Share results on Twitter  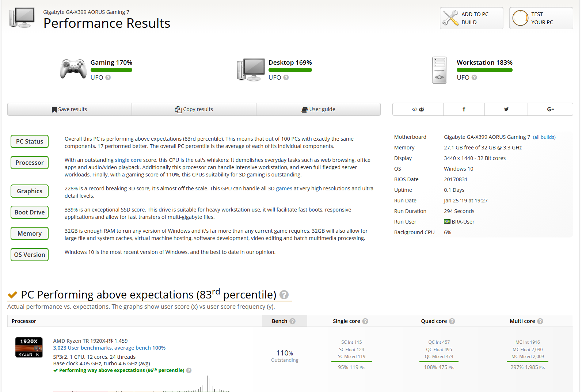(x=506, y=109)
